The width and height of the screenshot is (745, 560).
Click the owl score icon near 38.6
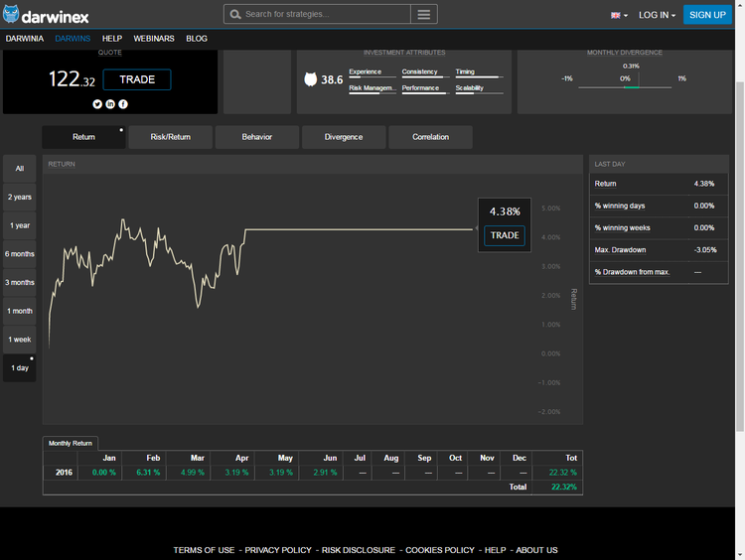pos(310,79)
